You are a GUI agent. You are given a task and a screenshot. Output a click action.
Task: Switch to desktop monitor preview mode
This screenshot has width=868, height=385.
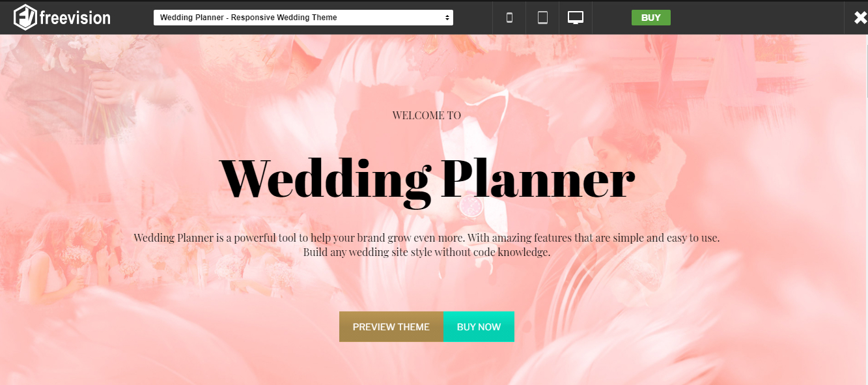(x=576, y=17)
